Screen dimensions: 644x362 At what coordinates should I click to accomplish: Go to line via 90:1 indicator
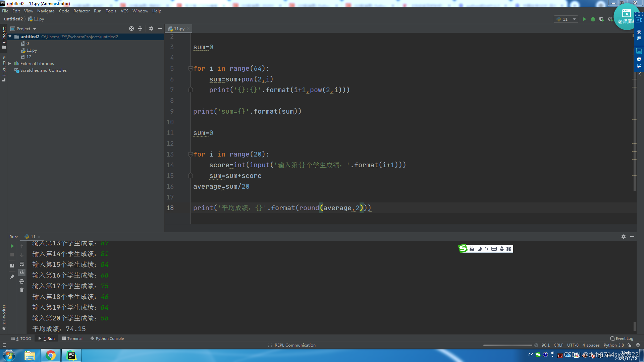(x=545, y=345)
